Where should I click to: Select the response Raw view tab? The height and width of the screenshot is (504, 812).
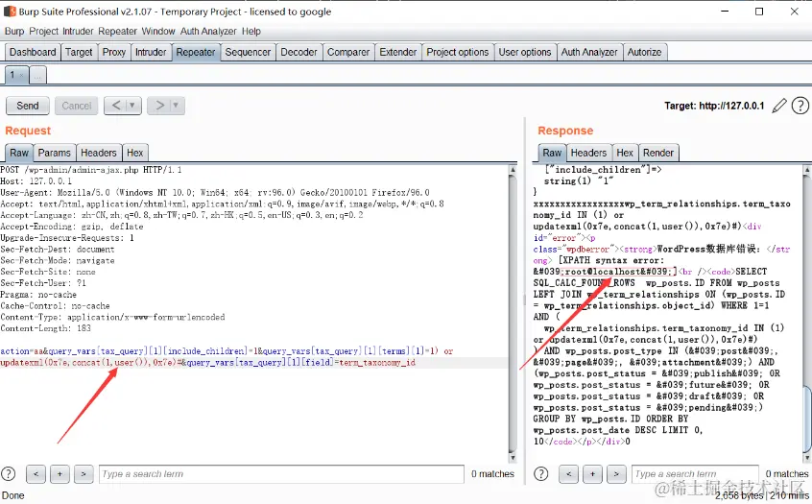tap(552, 153)
